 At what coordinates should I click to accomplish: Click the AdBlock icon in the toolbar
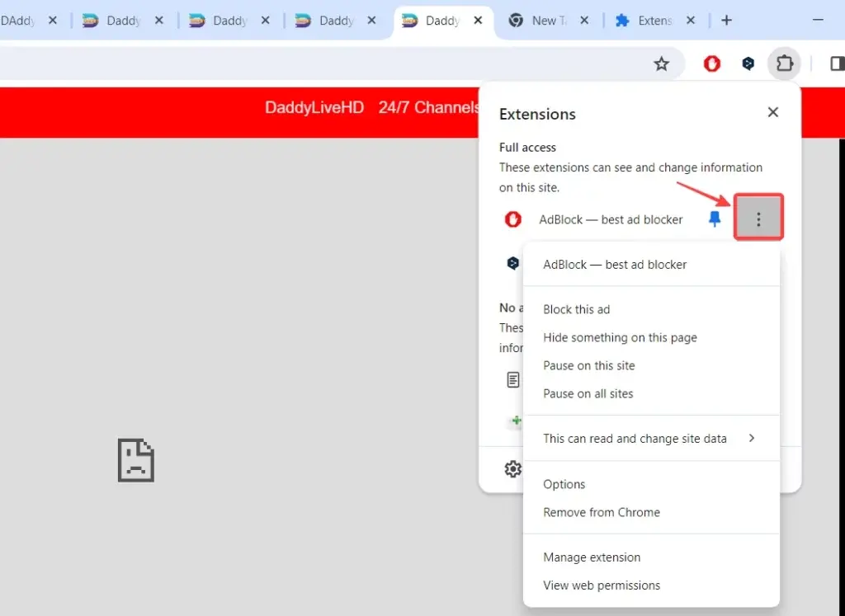711,63
